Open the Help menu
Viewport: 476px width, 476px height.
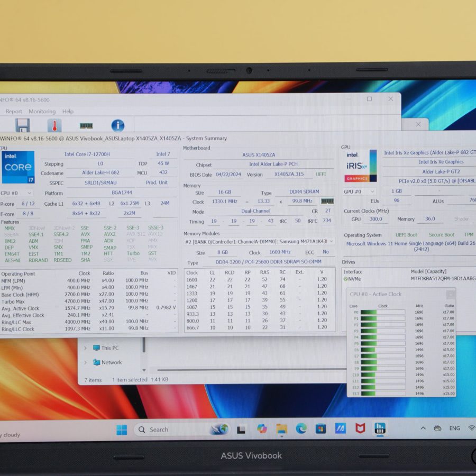pyautogui.click(x=68, y=112)
